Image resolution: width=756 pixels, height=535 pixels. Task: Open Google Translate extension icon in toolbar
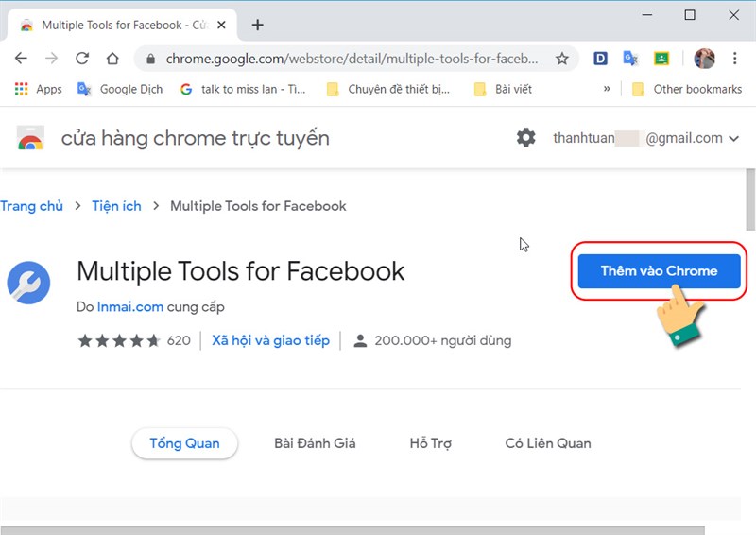(x=630, y=59)
